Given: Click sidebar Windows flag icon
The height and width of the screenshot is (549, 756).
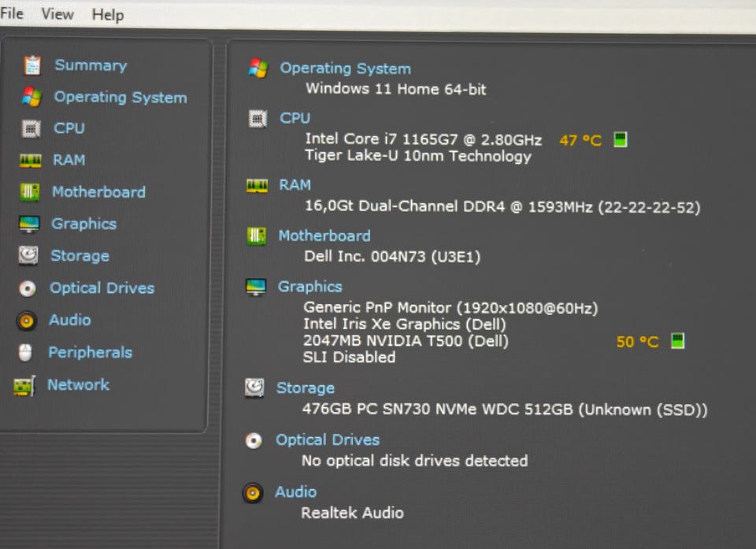Looking at the screenshot, I should click(x=31, y=97).
